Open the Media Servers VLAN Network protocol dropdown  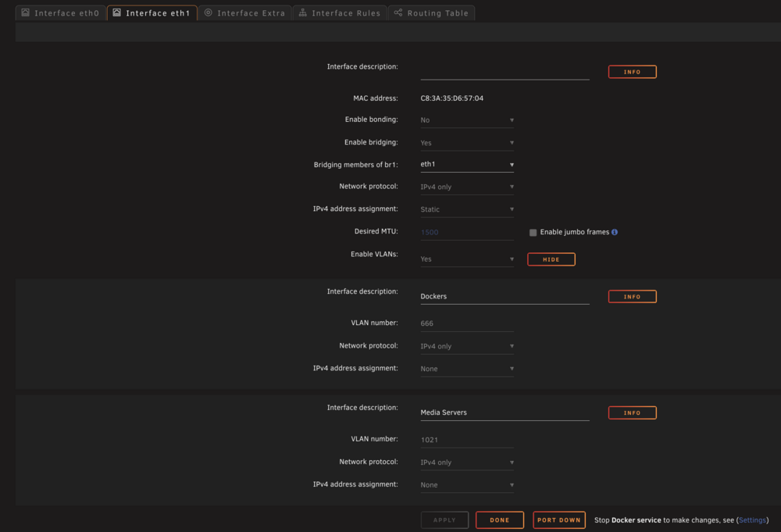coord(467,462)
